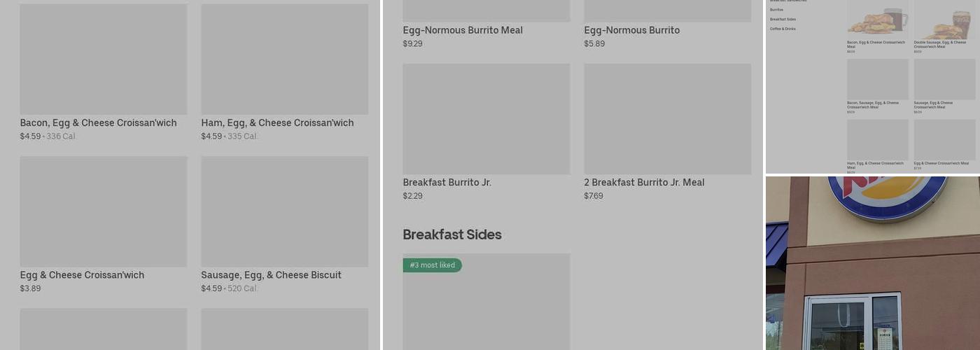Click the large Breakfast Sides section heading
This screenshot has width=980, height=350.
point(452,234)
